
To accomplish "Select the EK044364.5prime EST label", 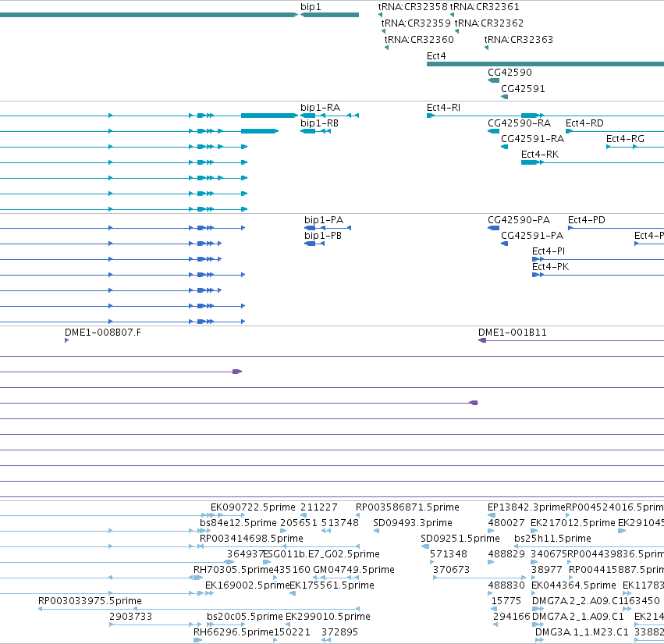I will pos(573,585).
